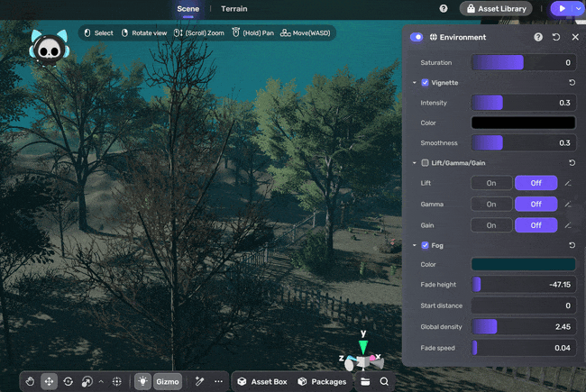
Task: Select the Scene tab
Action: (x=188, y=8)
